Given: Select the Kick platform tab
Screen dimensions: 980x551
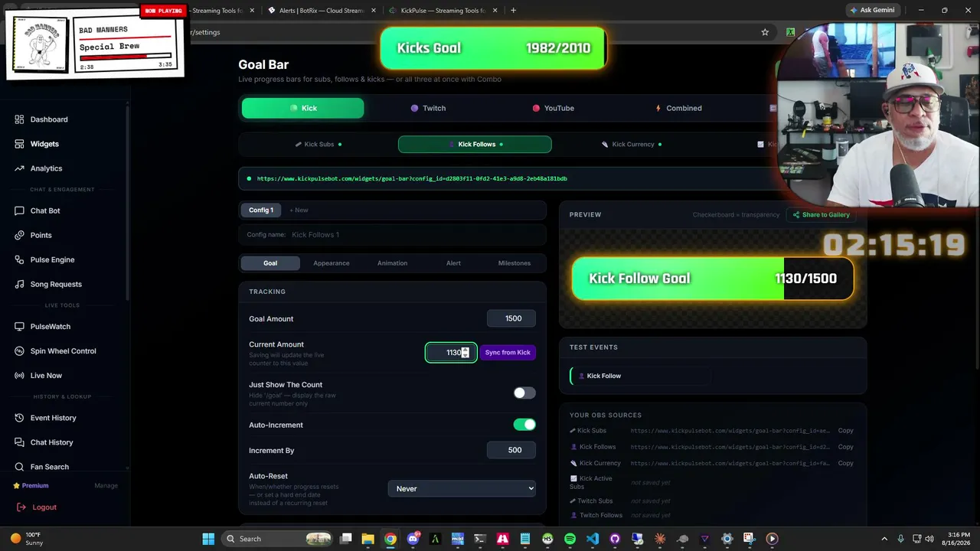Looking at the screenshot, I should coord(302,108).
